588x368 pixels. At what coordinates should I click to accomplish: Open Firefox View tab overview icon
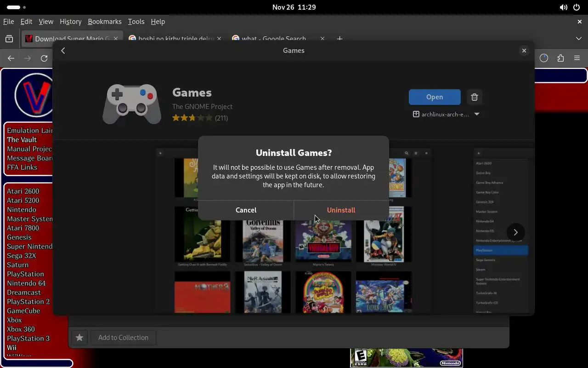[x=9, y=39]
